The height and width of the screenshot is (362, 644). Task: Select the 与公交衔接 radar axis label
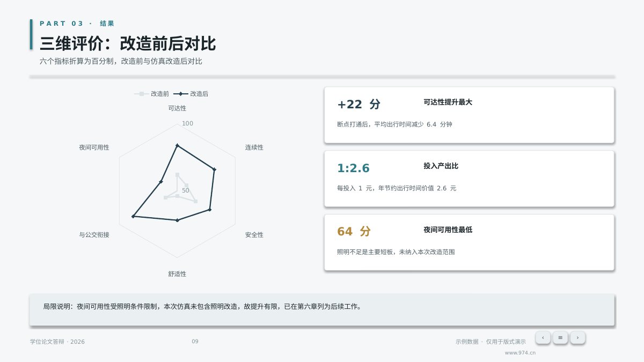[x=94, y=235]
